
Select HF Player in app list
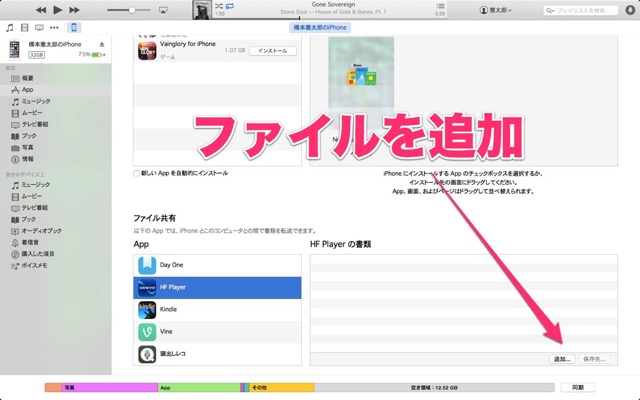[x=217, y=287]
